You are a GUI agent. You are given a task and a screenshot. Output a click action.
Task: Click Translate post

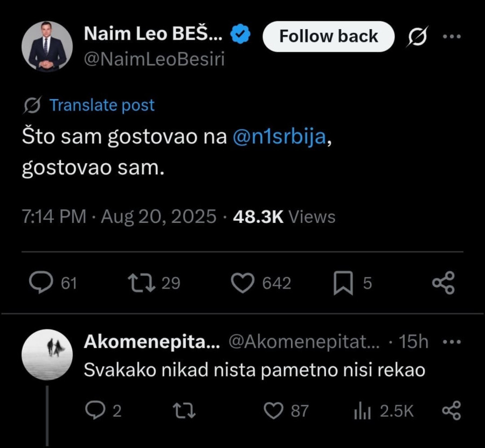click(x=101, y=105)
